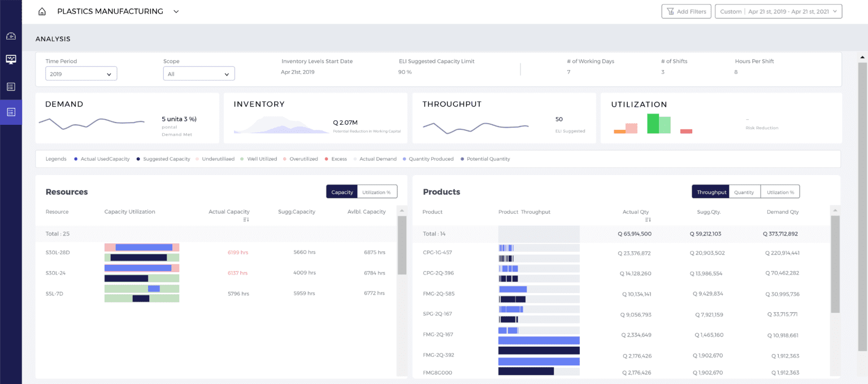868x384 pixels.
Task: Sort by Actual Capacity sort icon
Action: click(x=246, y=219)
